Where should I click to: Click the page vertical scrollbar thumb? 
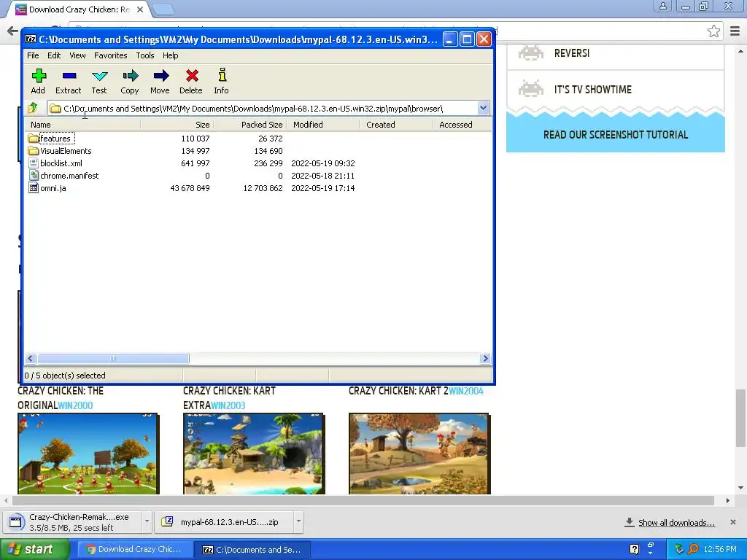(x=740, y=418)
